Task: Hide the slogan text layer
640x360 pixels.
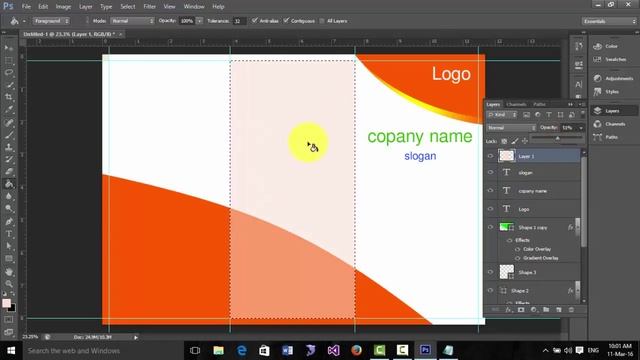Action: click(491, 172)
